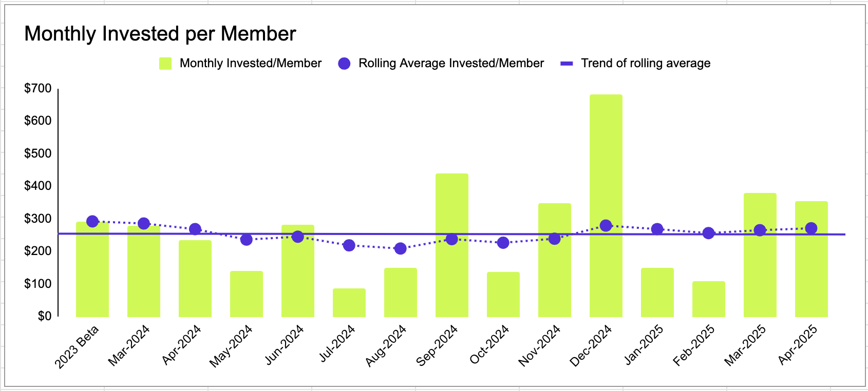
Task: Click the rolling average dot above Aug-2024
Action: [x=401, y=248]
